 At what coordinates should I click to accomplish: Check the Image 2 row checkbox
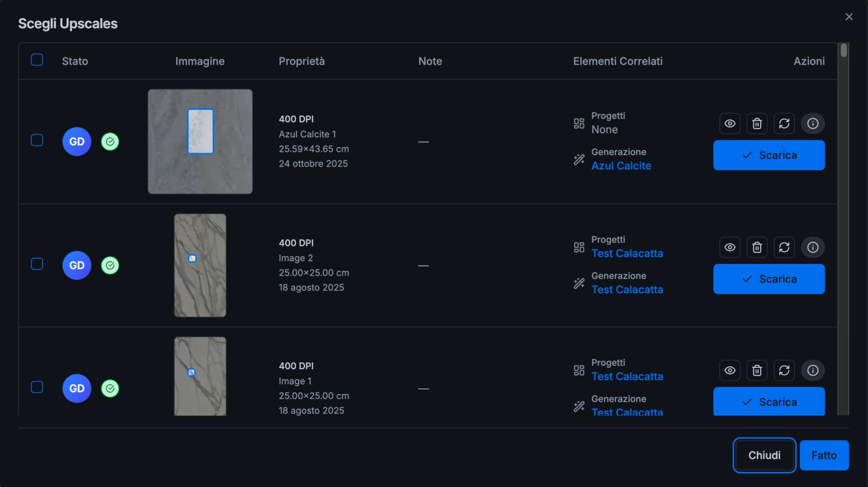[x=37, y=264]
